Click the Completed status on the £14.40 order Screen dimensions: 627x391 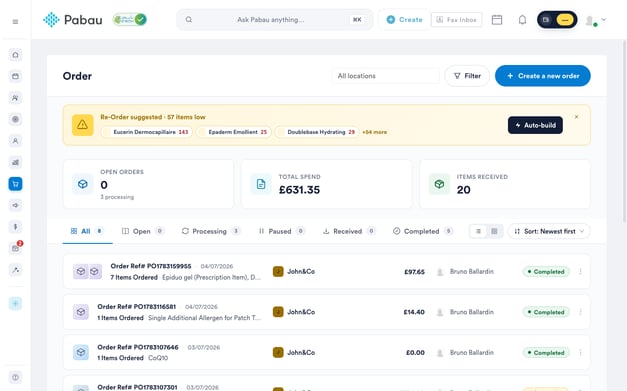pyautogui.click(x=546, y=312)
